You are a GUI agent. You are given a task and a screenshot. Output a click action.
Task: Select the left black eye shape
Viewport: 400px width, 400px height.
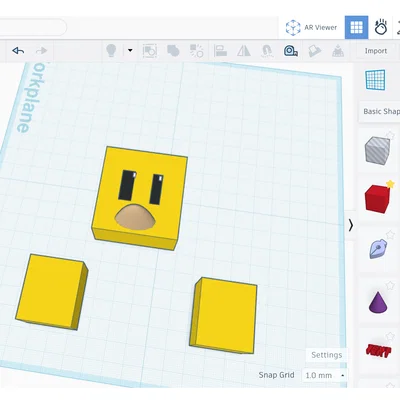pos(127,185)
